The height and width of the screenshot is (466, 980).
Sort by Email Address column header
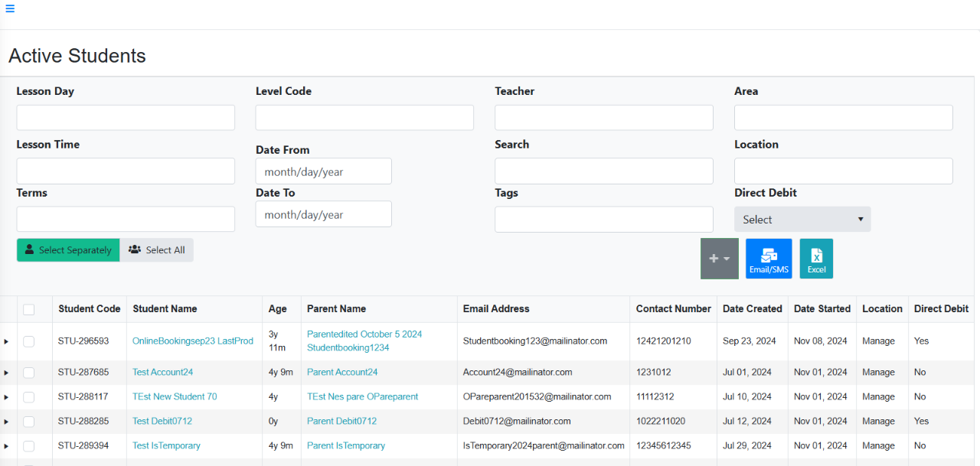pos(496,309)
